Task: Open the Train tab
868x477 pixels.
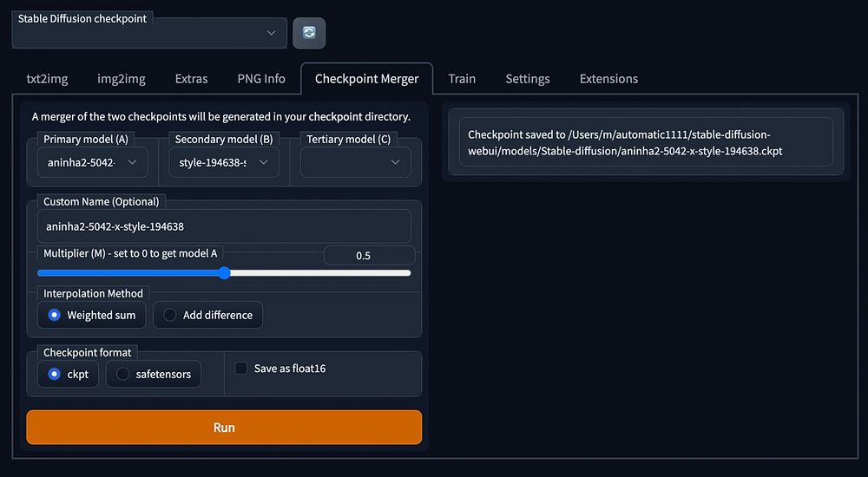Action: (x=462, y=78)
